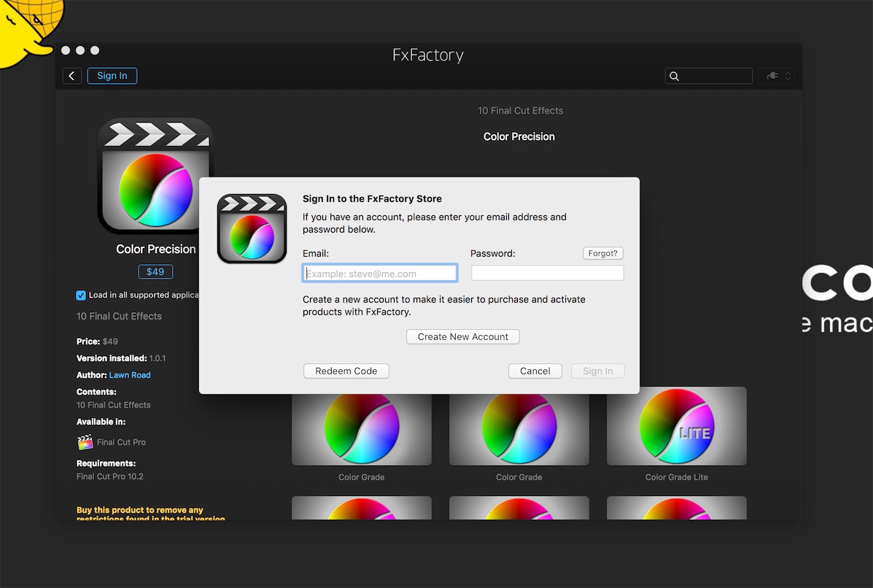
Task: Click the $49 price button
Action: [155, 271]
